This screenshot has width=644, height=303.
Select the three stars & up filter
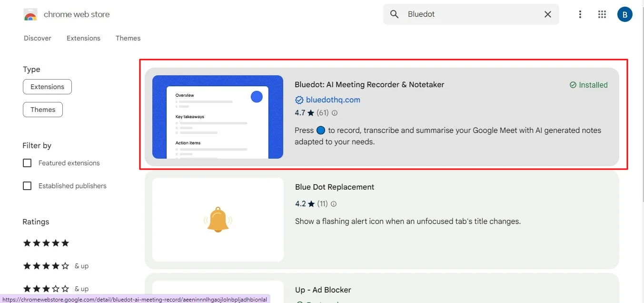pyautogui.click(x=56, y=289)
